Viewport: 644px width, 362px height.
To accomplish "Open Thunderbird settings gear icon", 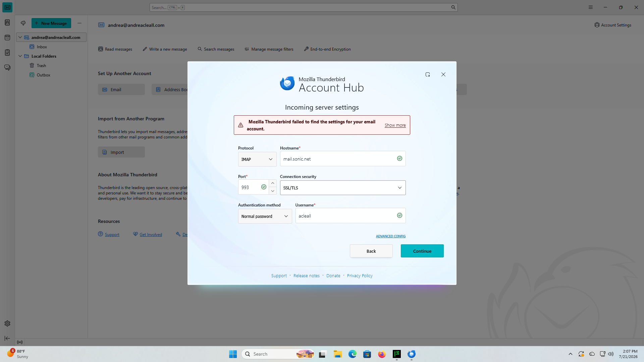I will click(x=7, y=323).
